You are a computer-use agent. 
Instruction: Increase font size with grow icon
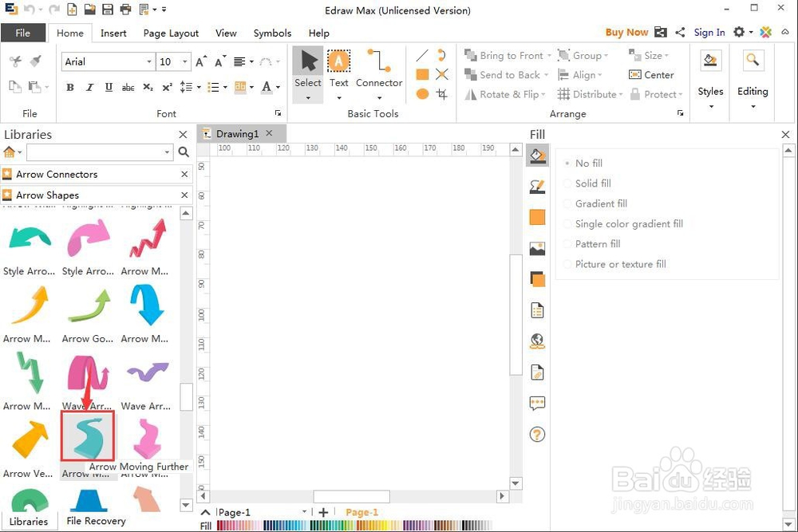(x=202, y=61)
